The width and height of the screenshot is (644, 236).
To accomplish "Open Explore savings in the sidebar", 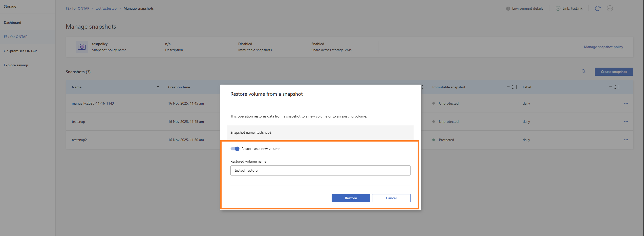I will [16, 65].
